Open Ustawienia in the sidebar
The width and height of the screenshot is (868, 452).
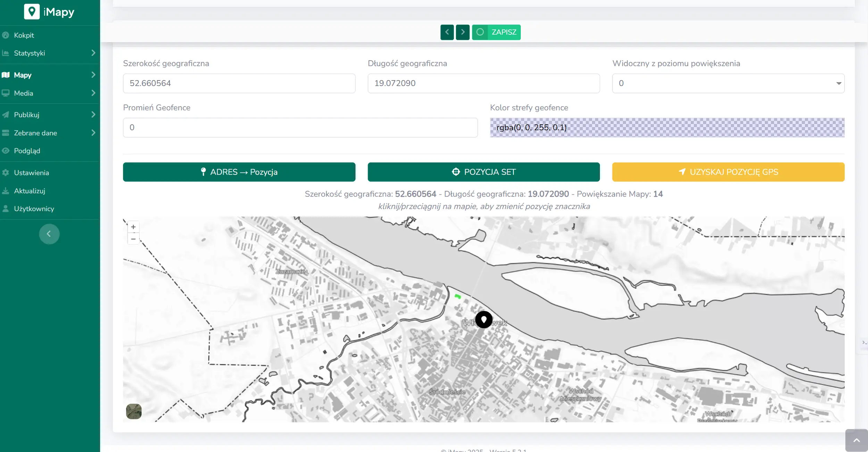[x=31, y=173]
